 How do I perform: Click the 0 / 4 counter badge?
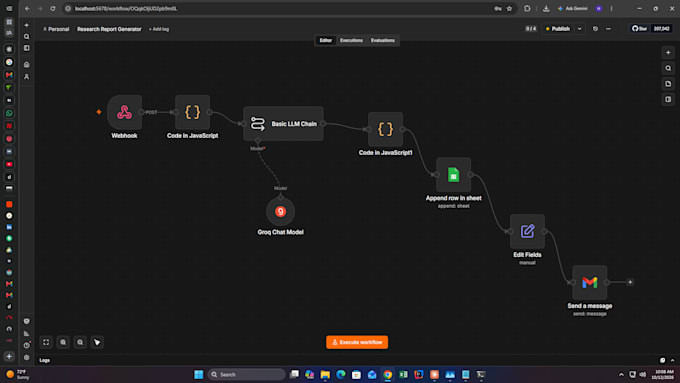click(531, 29)
